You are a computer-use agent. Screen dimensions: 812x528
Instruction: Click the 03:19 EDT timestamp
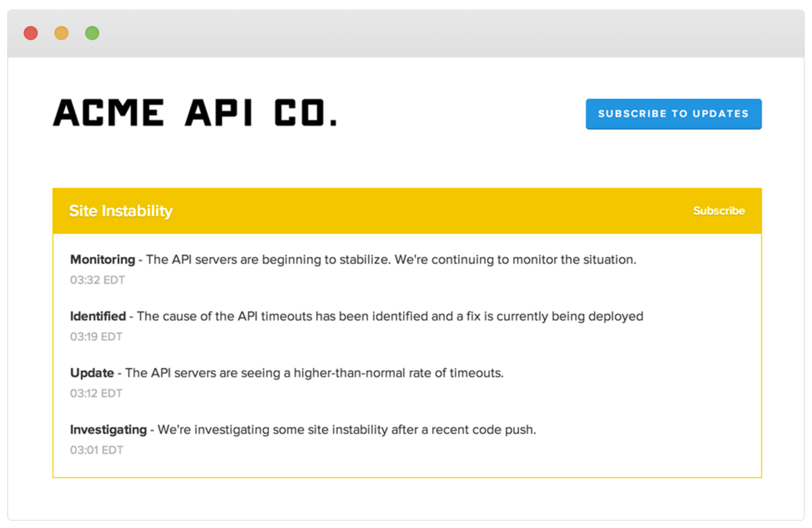tap(96, 337)
